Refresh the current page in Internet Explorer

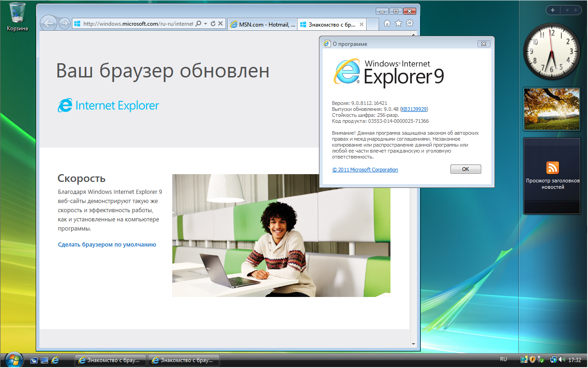click(213, 23)
